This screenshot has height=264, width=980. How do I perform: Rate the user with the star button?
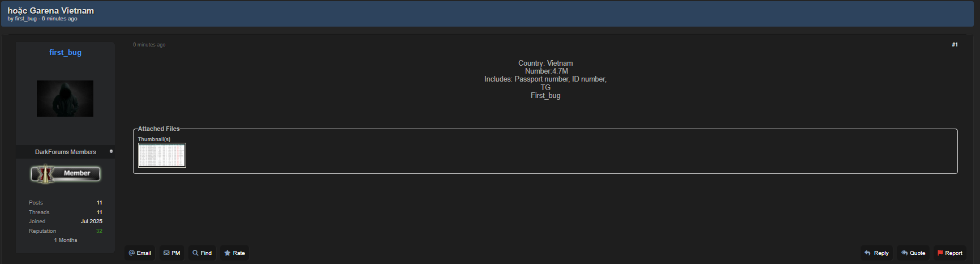point(234,253)
